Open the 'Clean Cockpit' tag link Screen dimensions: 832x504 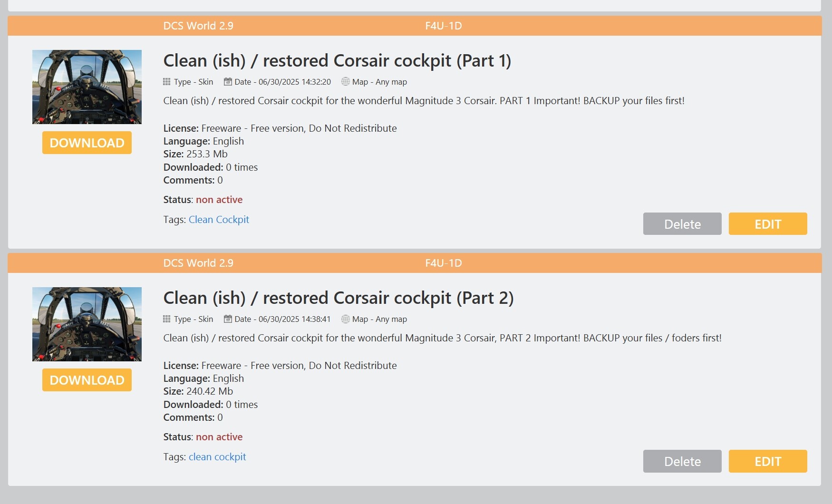click(x=219, y=220)
